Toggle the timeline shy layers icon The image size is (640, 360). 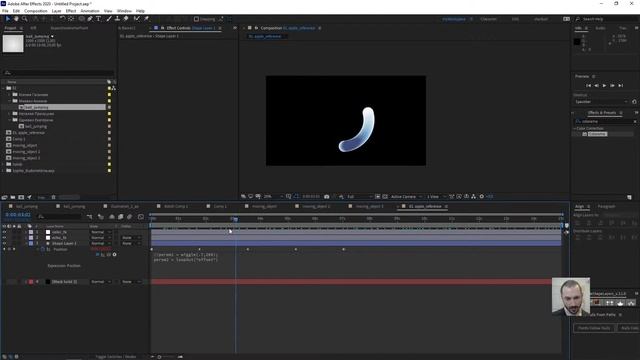(111, 216)
